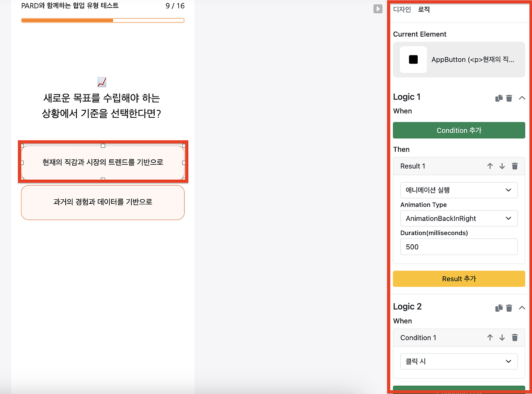Click the Duration field showing 500
532x394 pixels.
coord(459,247)
